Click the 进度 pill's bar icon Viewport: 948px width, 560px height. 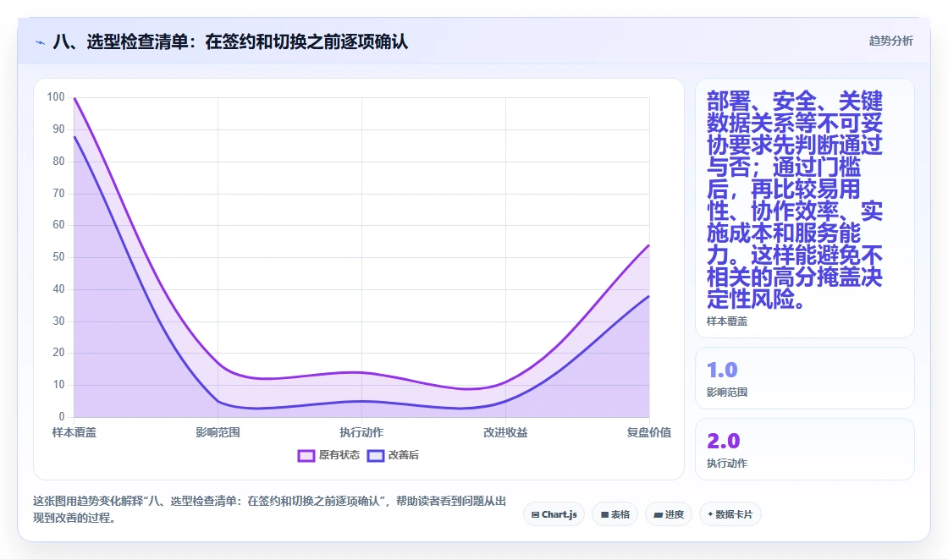coord(658,514)
